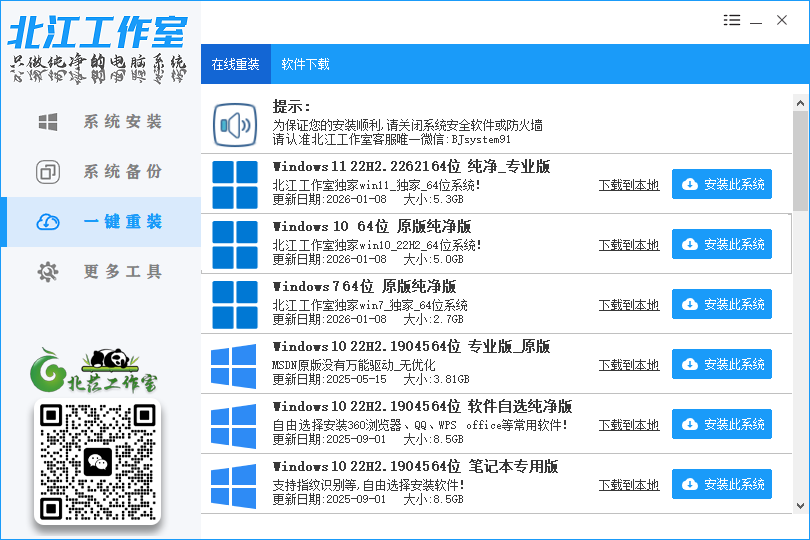Download Windows 10 专业版_原版 locally

pos(629,365)
